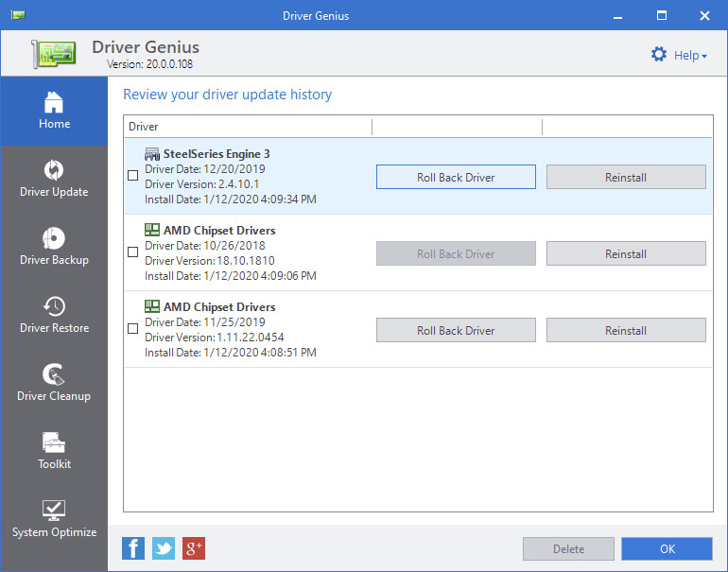Open the Driver Update icon in sidebar
The image size is (728, 572).
54,169
